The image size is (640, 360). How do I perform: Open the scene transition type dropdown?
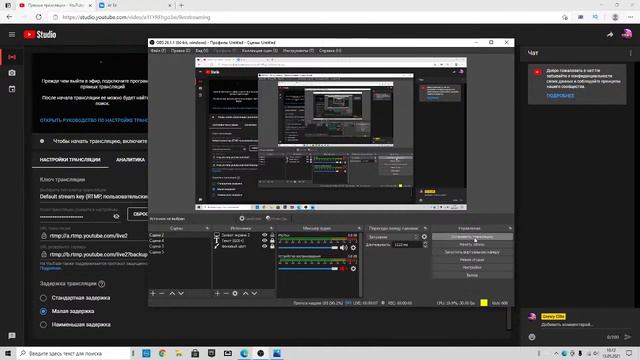click(393, 237)
